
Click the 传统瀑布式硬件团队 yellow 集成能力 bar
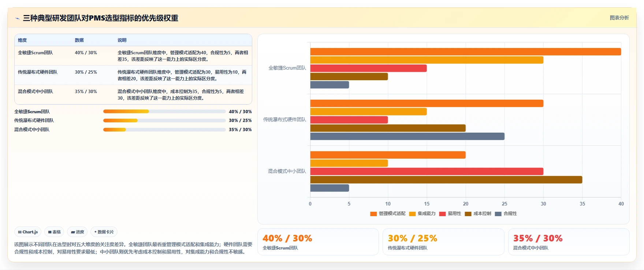(368, 112)
